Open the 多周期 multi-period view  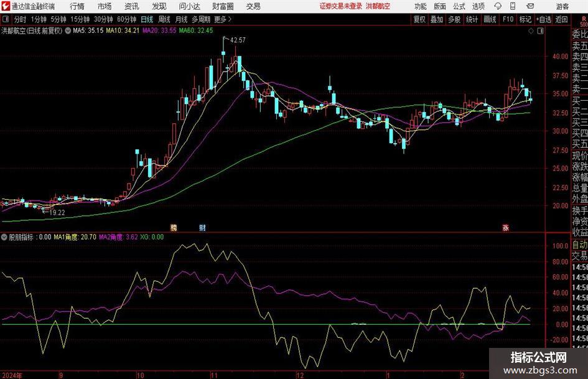[x=201, y=19]
